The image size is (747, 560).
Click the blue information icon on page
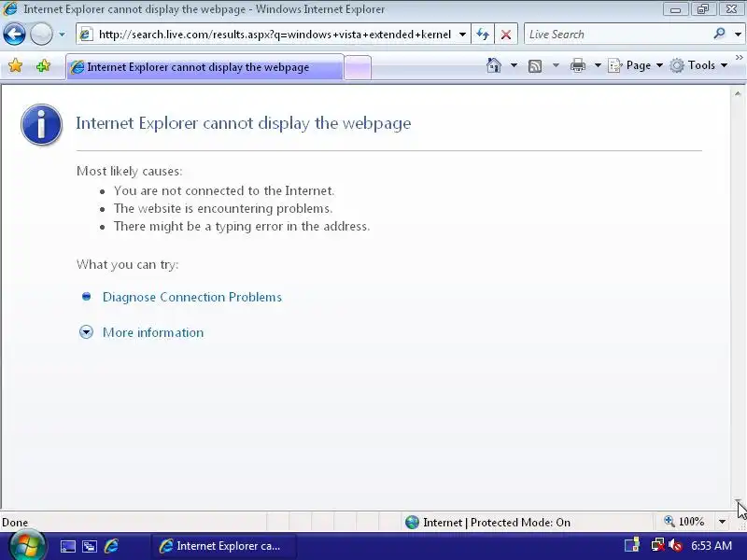coord(41,124)
